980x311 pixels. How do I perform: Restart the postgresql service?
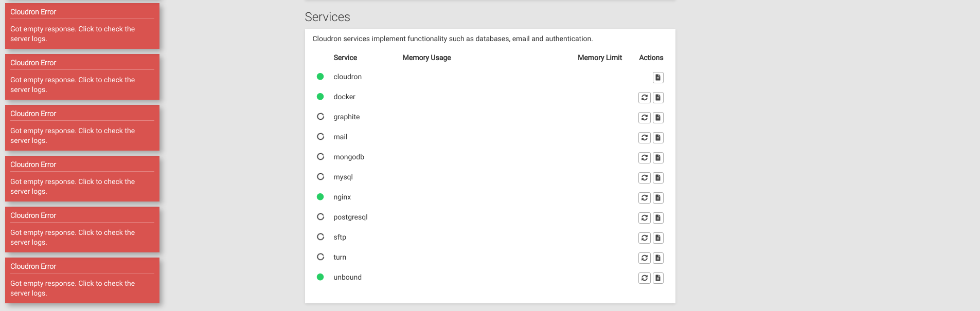pos(645,218)
